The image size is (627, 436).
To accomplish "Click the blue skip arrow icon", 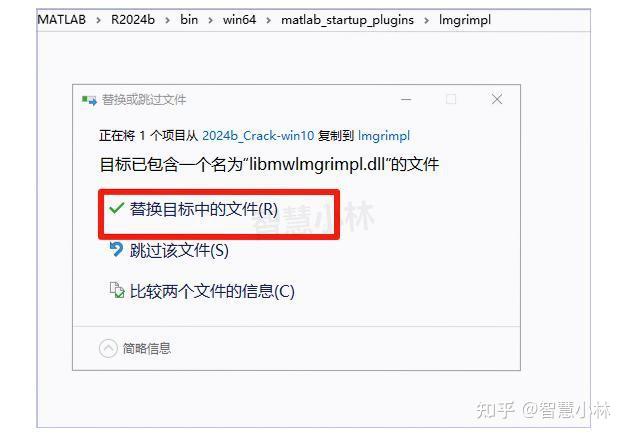I will pos(116,249).
